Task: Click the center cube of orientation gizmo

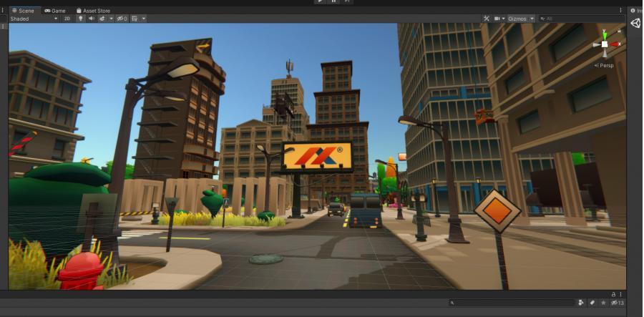Action: 605,44
